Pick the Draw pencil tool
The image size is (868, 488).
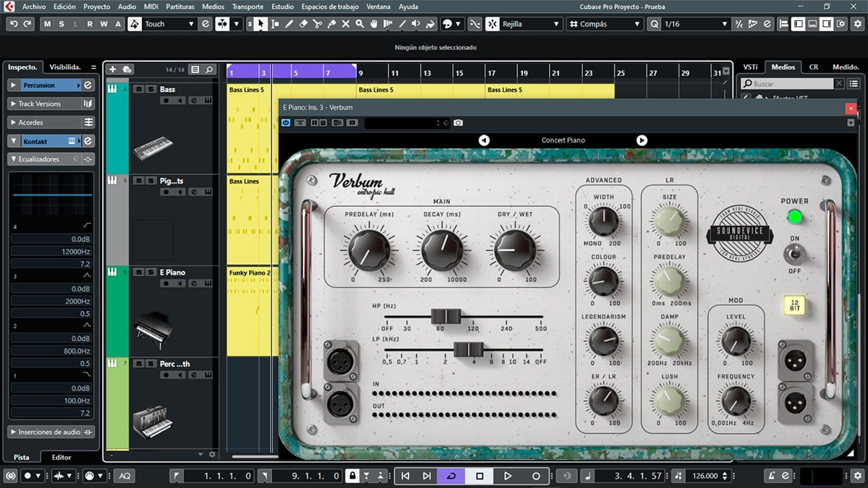289,24
